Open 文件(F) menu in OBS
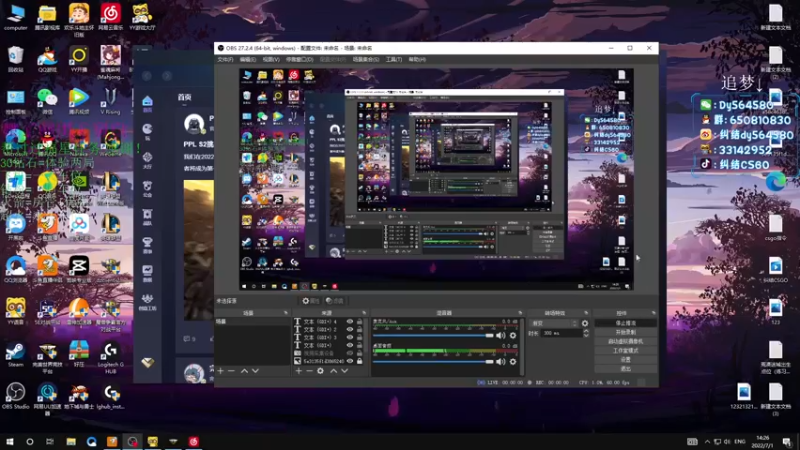The image size is (800, 450). coord(225,60)
